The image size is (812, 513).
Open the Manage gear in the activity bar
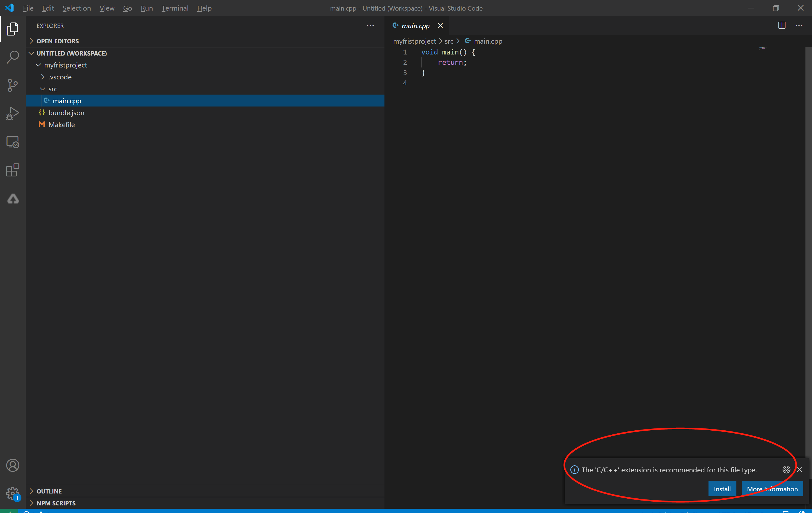(13, 493)
